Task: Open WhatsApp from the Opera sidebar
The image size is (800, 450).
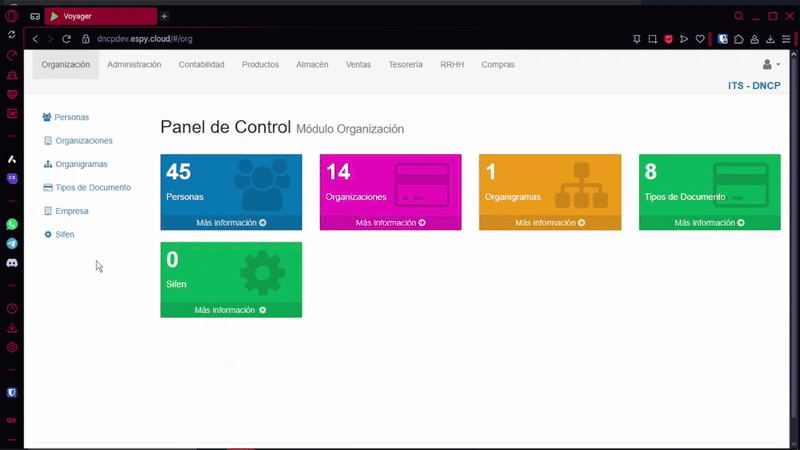Action: (12, 225)
